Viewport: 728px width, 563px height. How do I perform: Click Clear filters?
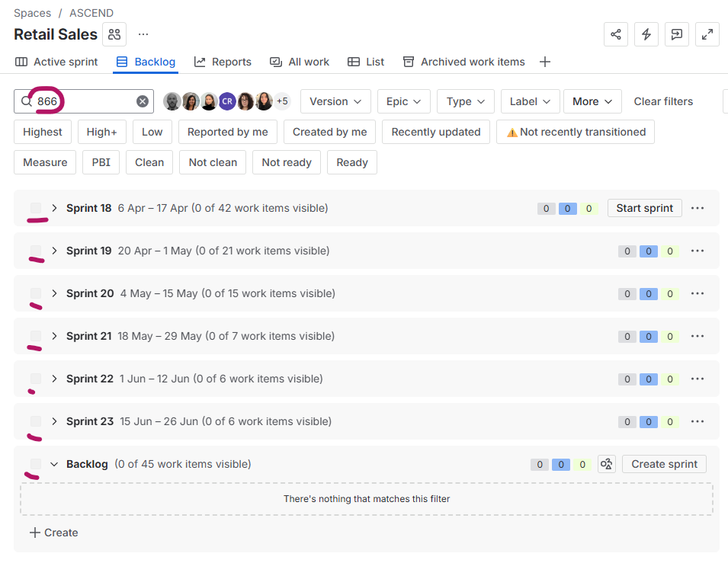pyautogui.click(x=663, y=101)
